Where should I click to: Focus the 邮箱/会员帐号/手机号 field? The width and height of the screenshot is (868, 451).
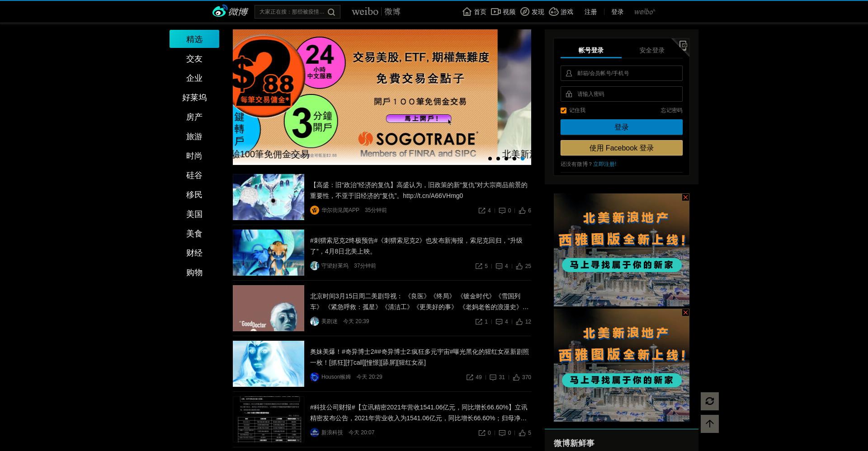622,73
